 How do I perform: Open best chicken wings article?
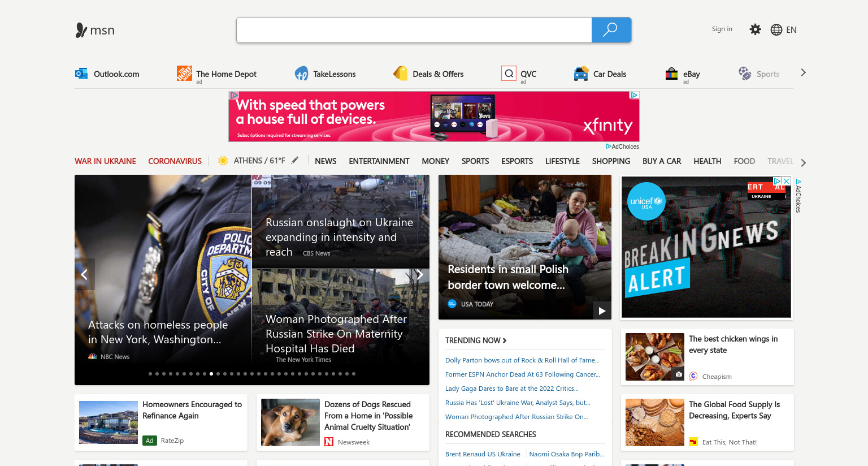coord(708,357)
